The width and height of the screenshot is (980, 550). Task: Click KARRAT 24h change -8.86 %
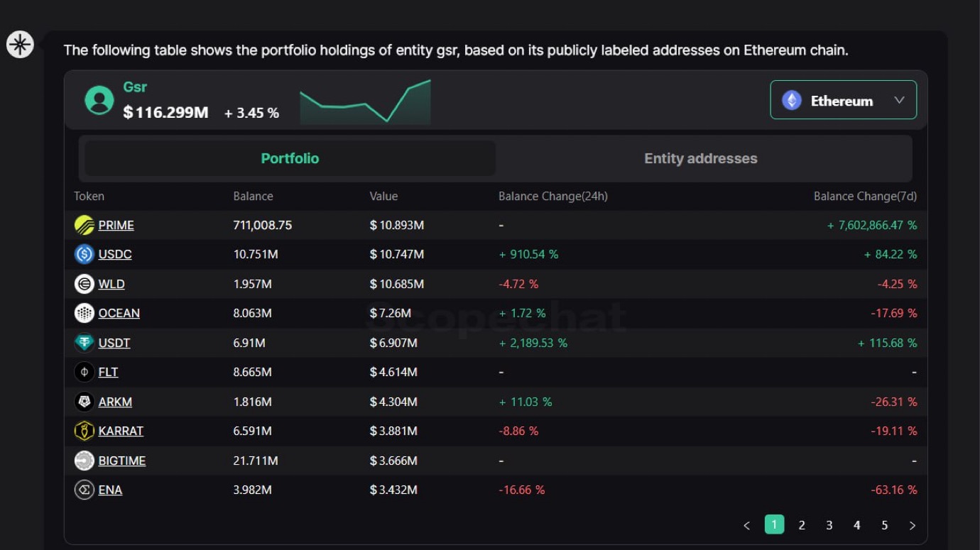(518, 431)
